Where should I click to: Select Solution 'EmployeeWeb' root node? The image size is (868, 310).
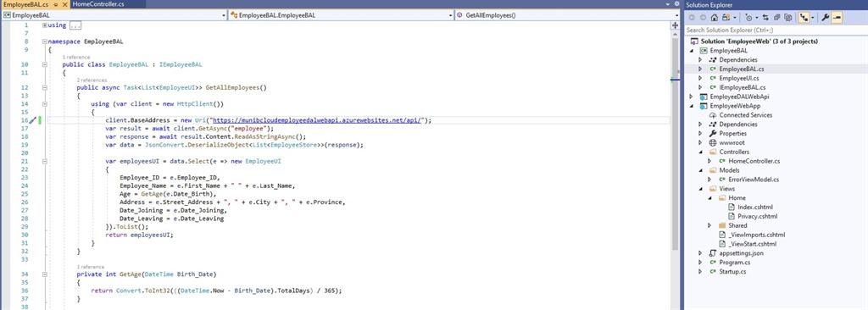[759, 42]
